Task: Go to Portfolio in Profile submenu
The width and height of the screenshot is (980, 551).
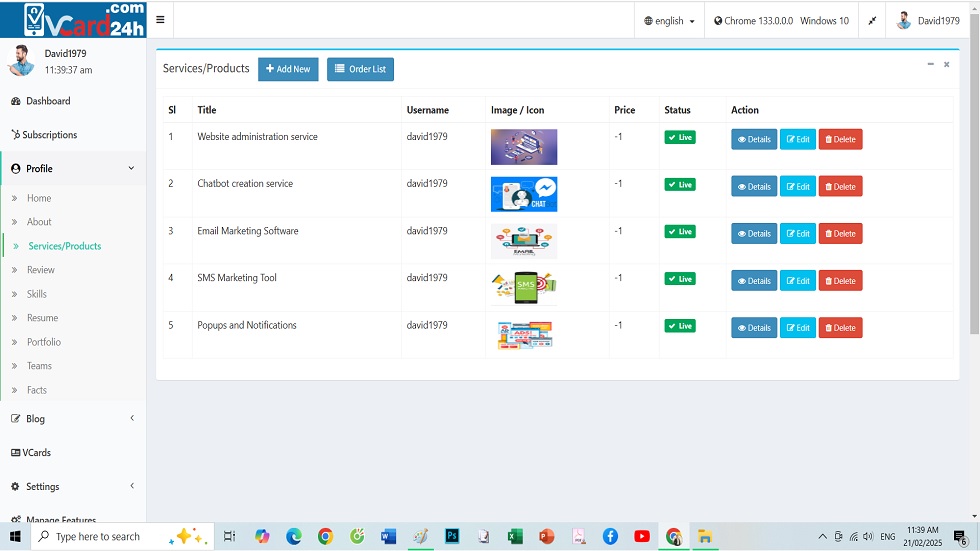Action: click(x=44, y=342)
